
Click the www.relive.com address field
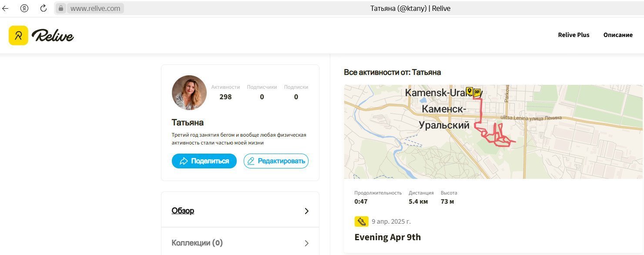[x=95, y=8]
